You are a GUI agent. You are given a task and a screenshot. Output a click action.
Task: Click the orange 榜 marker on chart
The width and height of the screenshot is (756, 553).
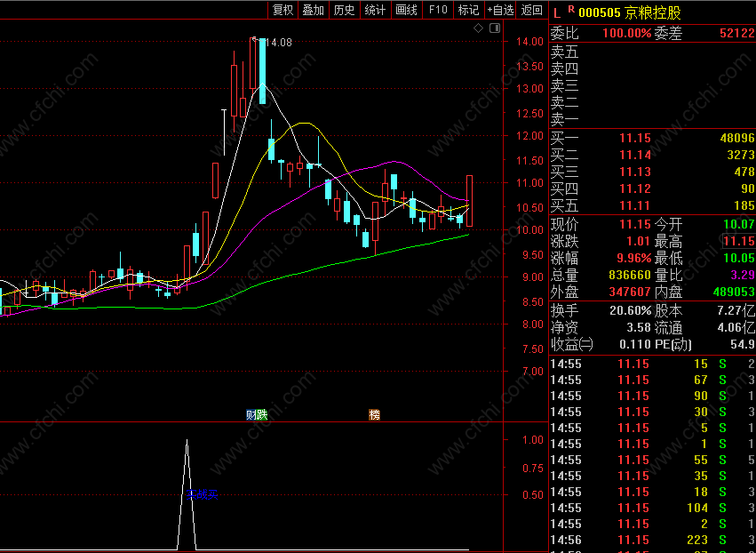click(x=375, y=414)
